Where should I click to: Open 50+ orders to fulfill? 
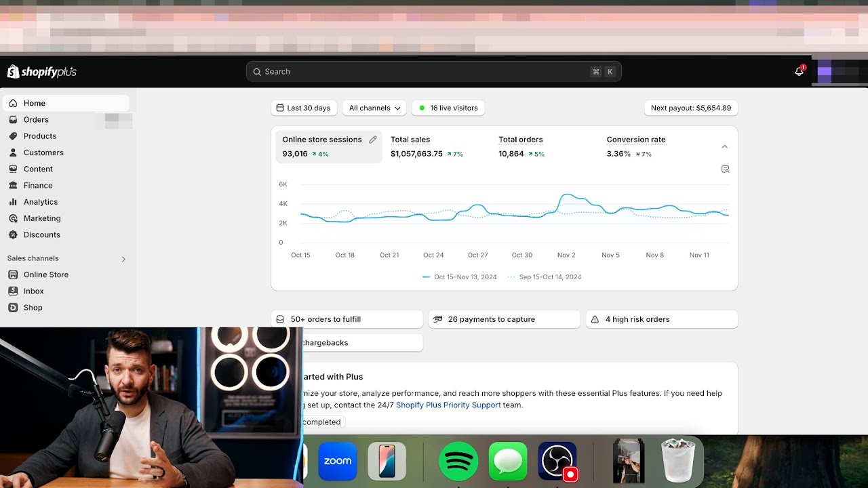pos(347,319)
